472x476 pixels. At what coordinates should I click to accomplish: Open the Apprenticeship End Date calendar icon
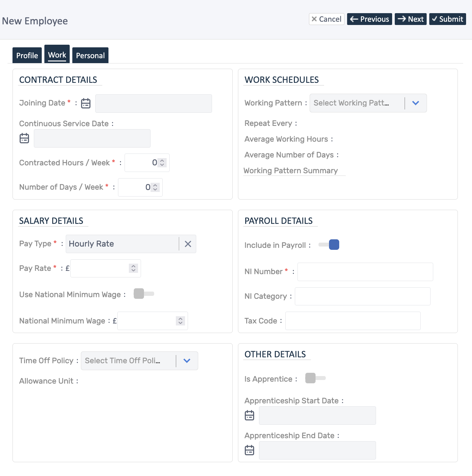coord(249,450)
